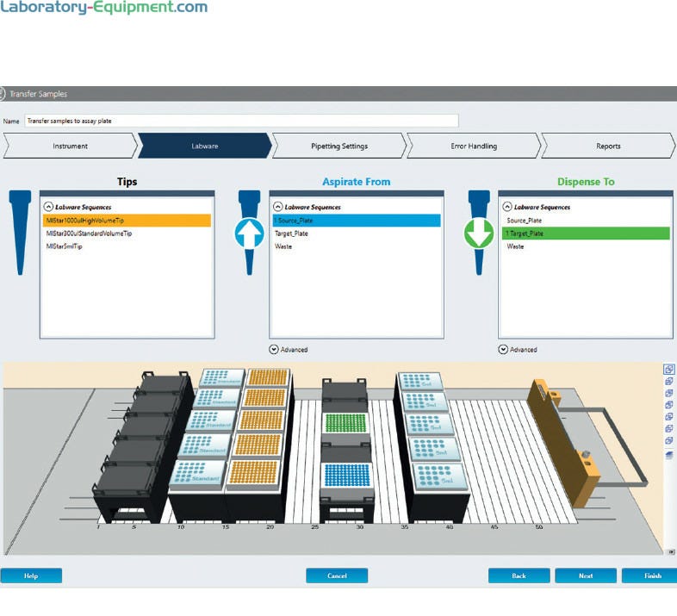This screenshot has height=616, width=677.
Task: Go to the Instrument step tab
Action: pyautogui.click(x=70, y=146)
